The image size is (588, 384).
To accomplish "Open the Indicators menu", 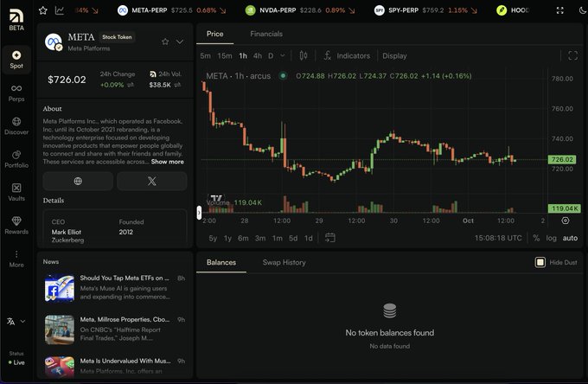I will (347, 56).
